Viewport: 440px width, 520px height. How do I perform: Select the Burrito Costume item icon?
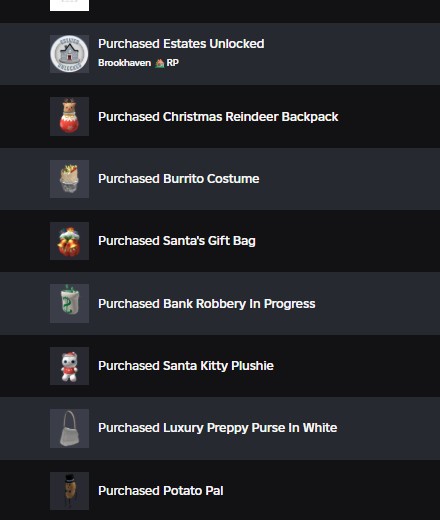click(69, 179)
